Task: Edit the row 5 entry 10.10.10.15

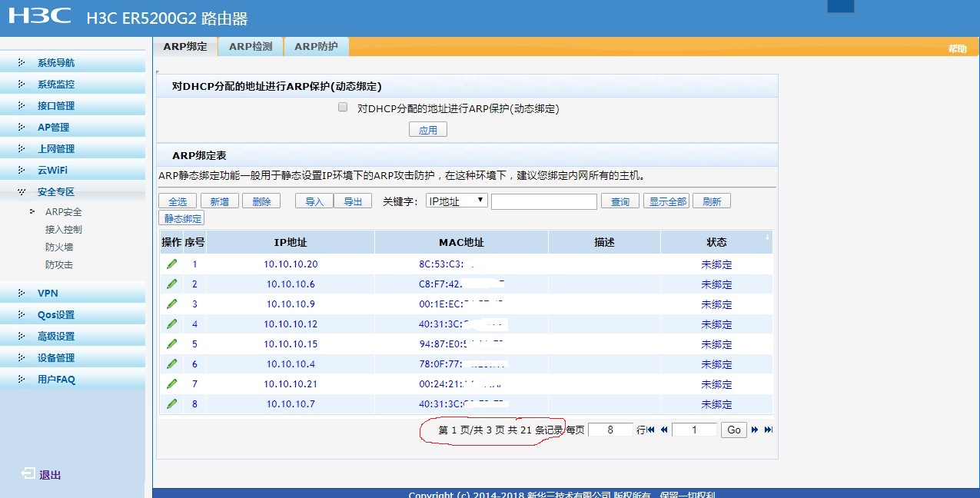Action: [171, 344]
